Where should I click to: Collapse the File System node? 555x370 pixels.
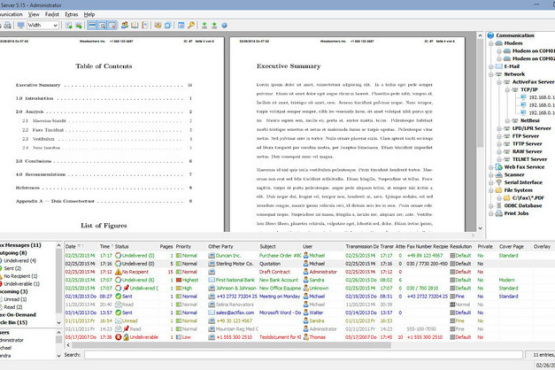491,190
